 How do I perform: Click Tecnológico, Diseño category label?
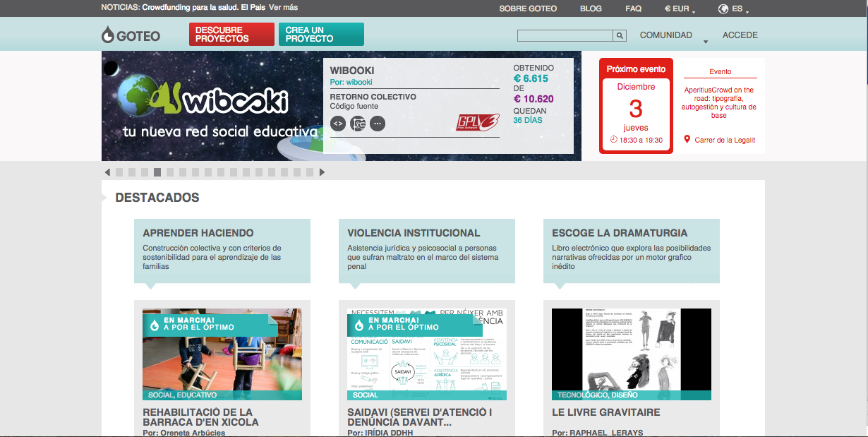tap(599, 395)
